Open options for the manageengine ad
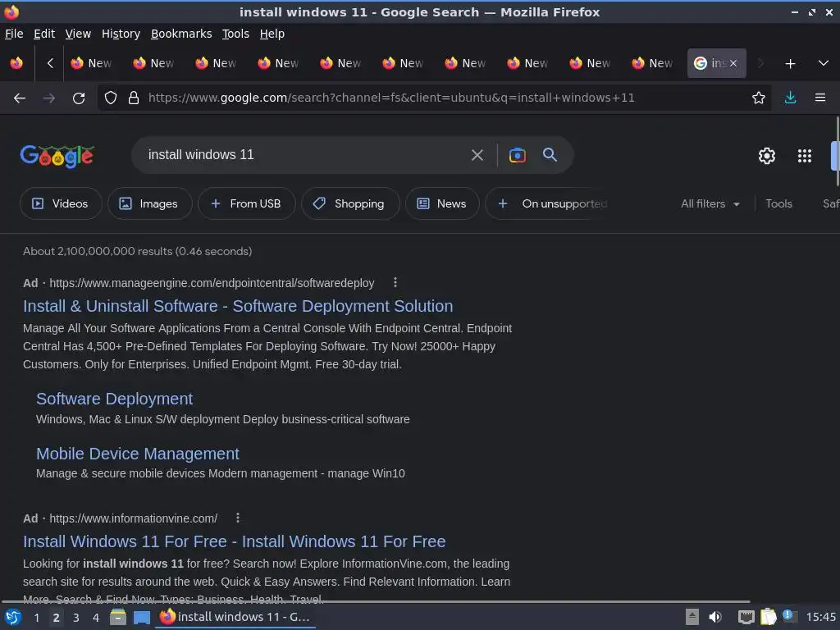 pyautogui.click(x=395, y=282)
